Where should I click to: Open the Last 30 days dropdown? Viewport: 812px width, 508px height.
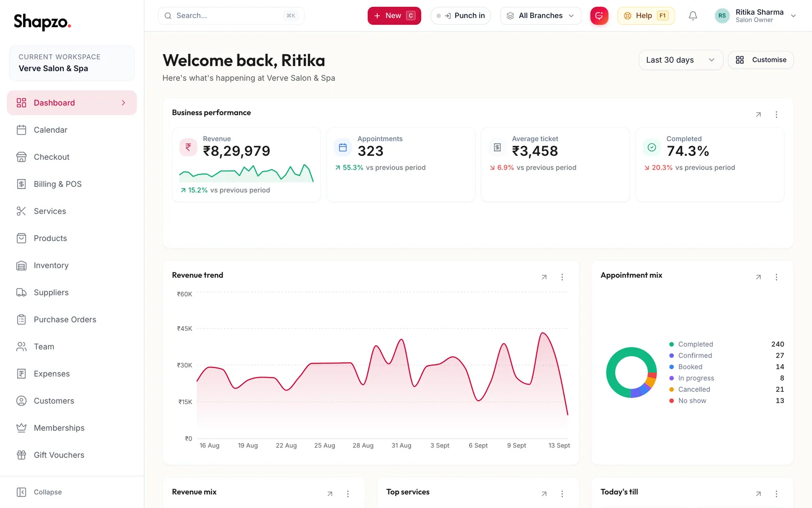681,60
